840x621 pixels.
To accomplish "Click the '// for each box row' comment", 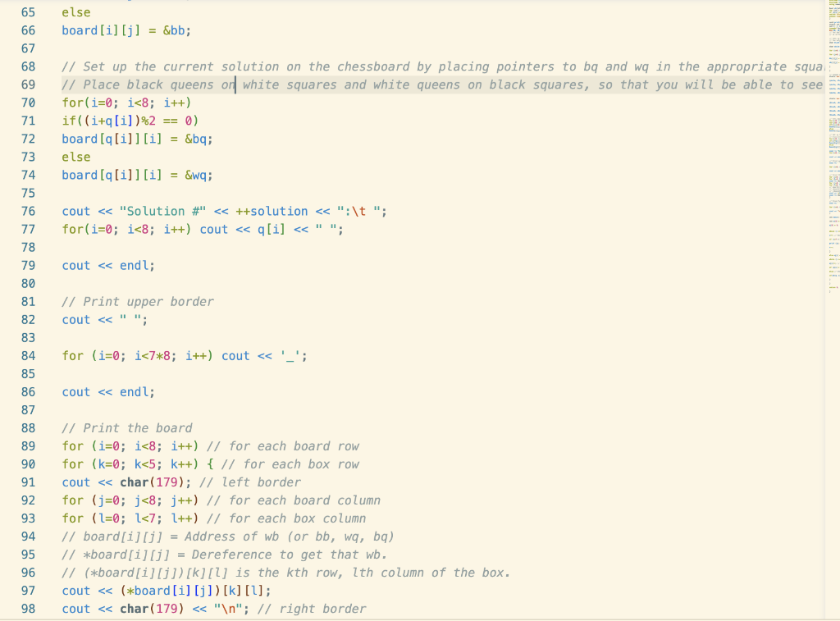I will point(290,464).
